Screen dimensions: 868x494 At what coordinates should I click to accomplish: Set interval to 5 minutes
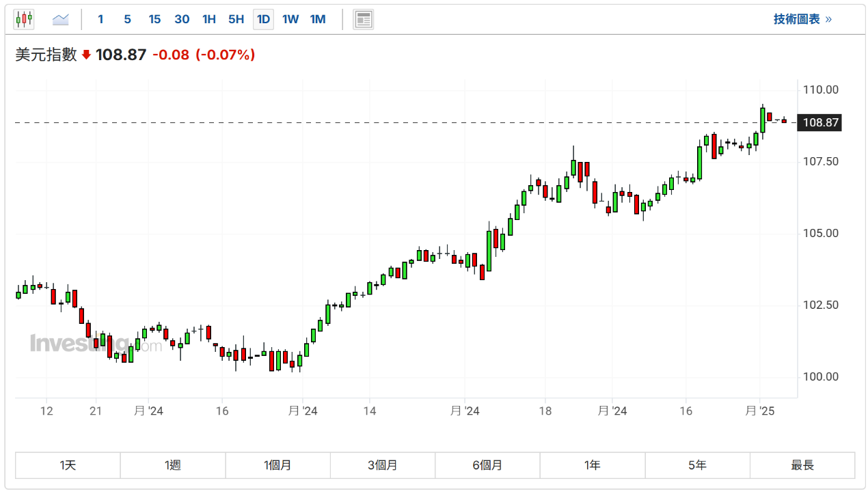point(127,19)
